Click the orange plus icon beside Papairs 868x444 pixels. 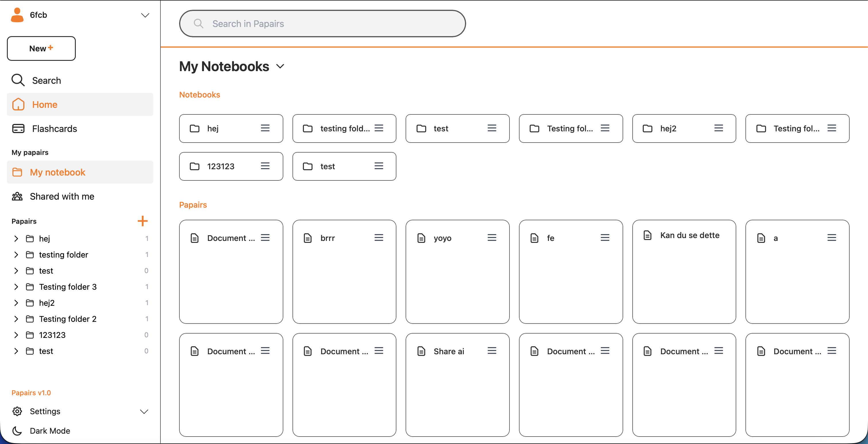click(143, 221)
